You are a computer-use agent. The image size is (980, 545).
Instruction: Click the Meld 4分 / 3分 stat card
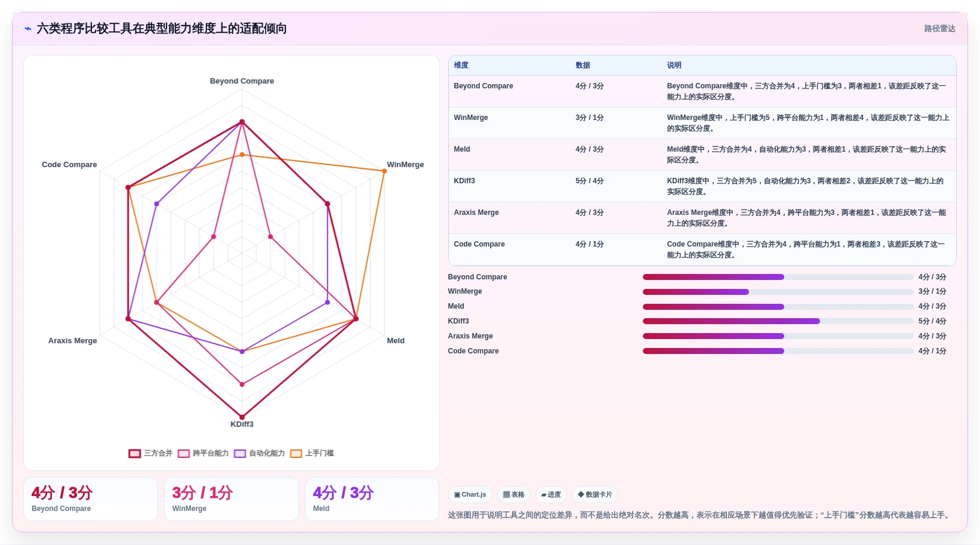372,499
